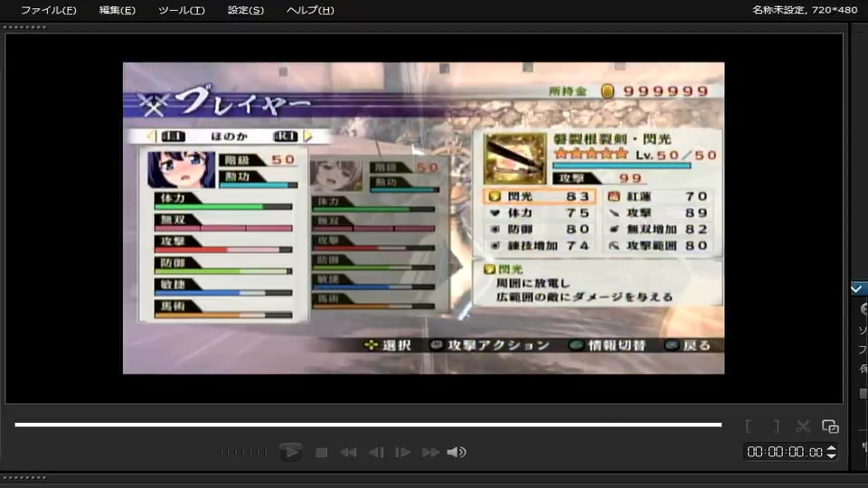Viewport: 868px width, 488px height.
Task: Play the preview clip
Action: tap(290, 452)
